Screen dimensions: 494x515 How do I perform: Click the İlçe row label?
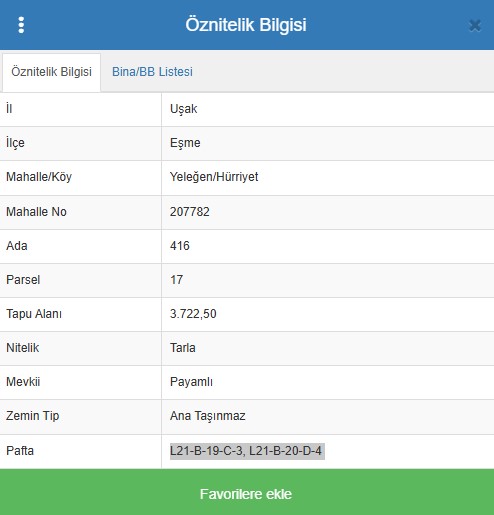coord(15,143)
